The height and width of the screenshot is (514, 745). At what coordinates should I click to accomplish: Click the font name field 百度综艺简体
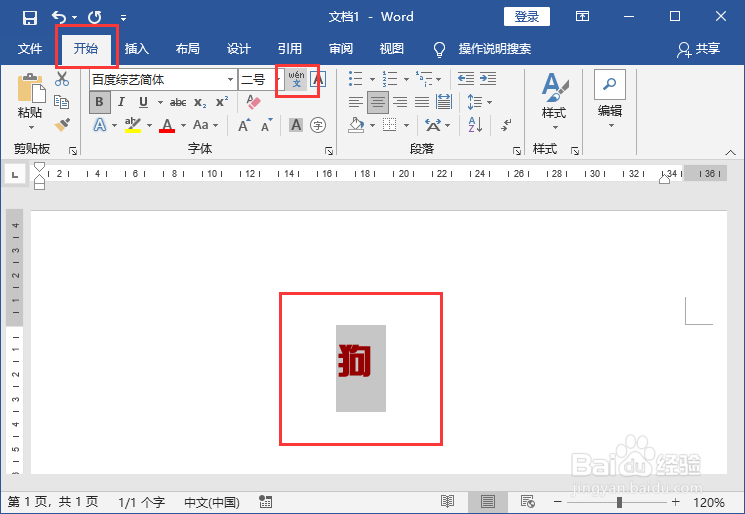tap(158, 79)
